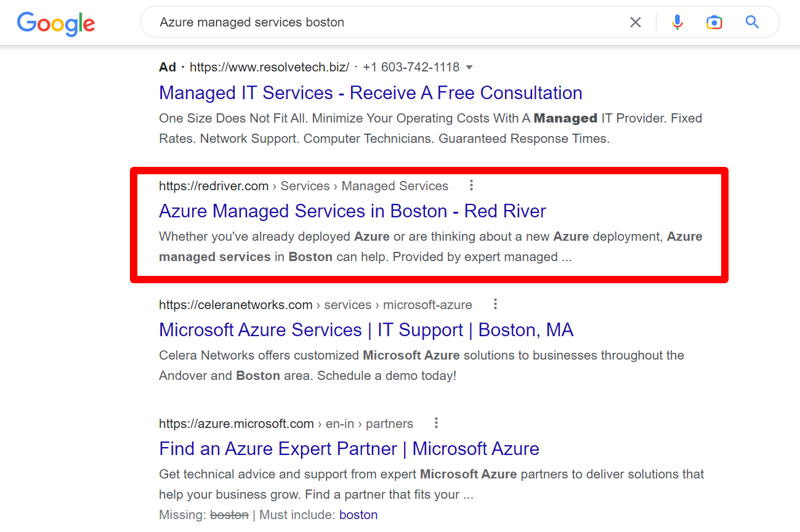Viewport: 800px width, 532px height.
Task: Open the three-dot menu on the Celera Networks result
Action: pyautogui.click(x=495, y=304)
